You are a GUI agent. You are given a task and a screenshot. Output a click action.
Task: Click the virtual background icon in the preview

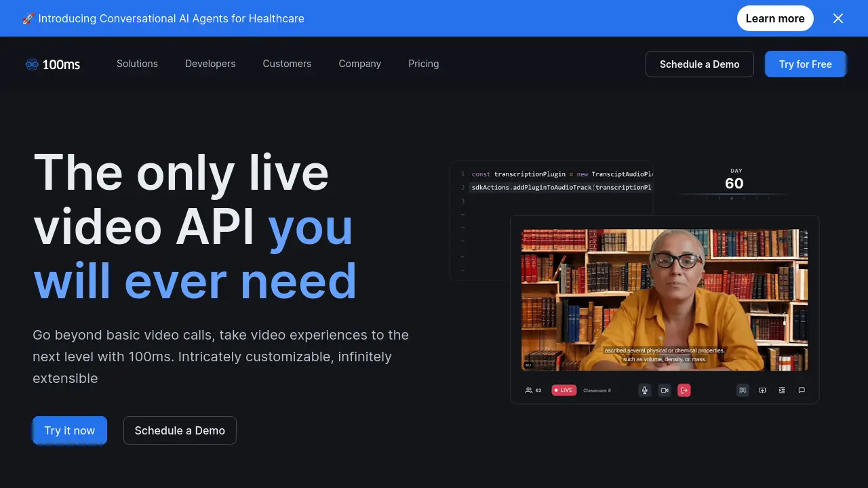click(x=743, y=390)
